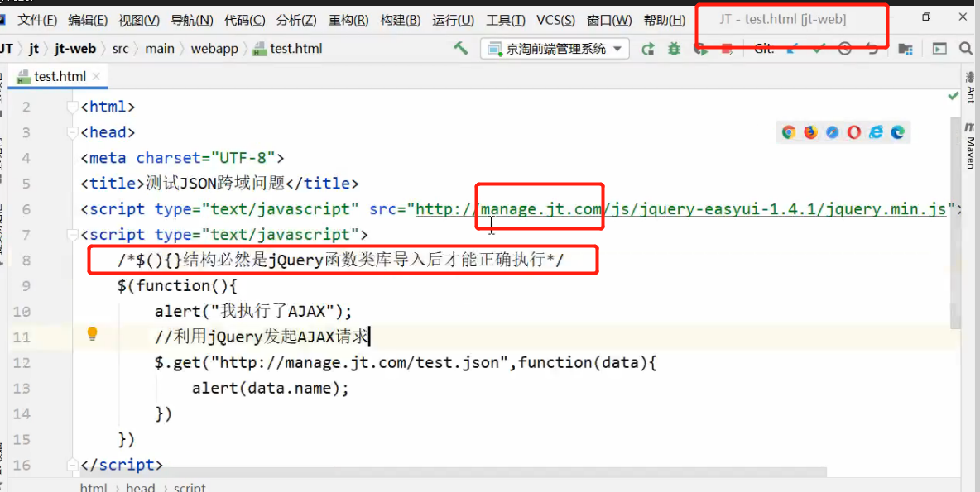Open the 编辑(E) menu
Image resolution: width=980 pixels, height=492 pixels.
(x=88, y=21)
